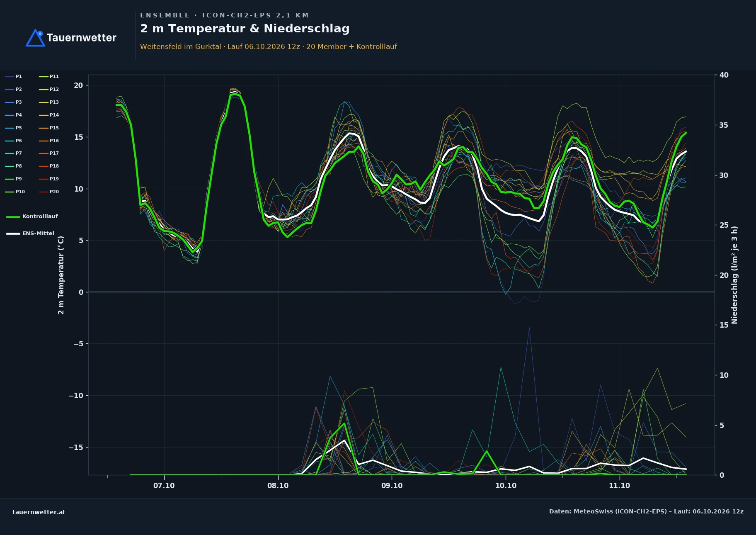Image resolution: width=756 pixels, height=535 pixels.
Task: Select the P13 legend entry
Action: pyautogui.click(x=49, y=102)
